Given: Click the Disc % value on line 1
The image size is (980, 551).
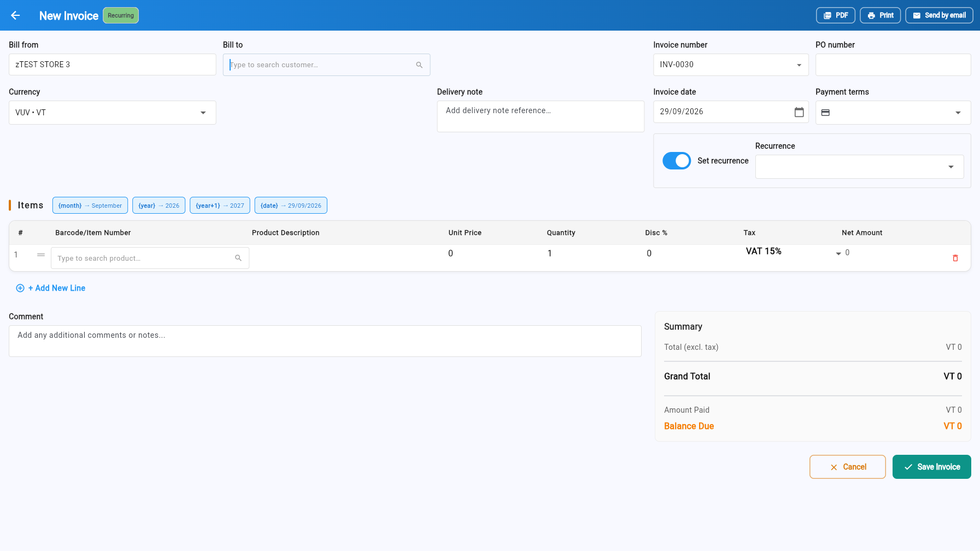Looking at the screenshot, I should [x=649, y=254].
